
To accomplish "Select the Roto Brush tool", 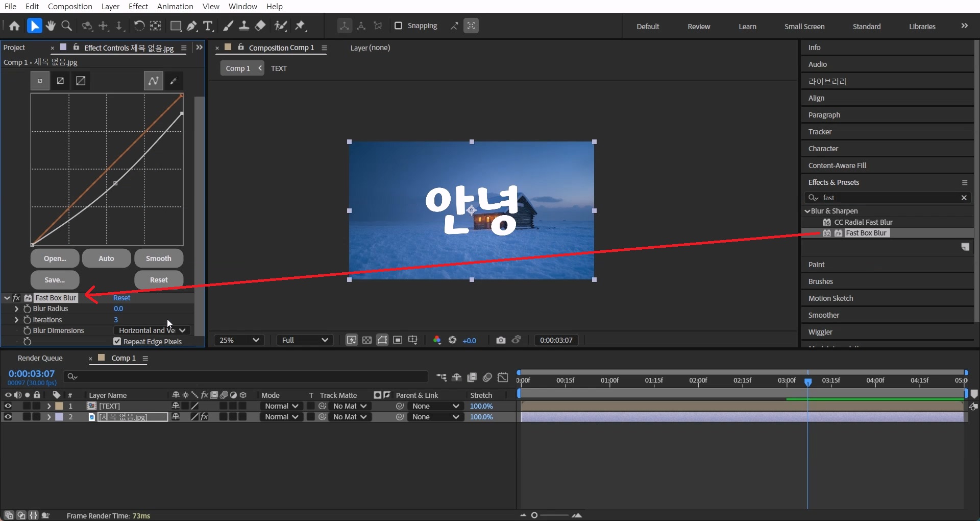I will coord(280,26).
